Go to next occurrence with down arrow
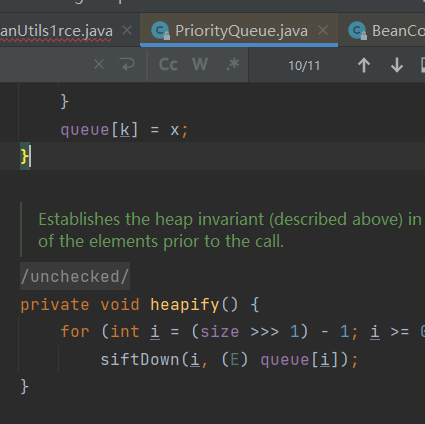Image resolution: width=425 pixels, height=424 pixels. [397, 65]
